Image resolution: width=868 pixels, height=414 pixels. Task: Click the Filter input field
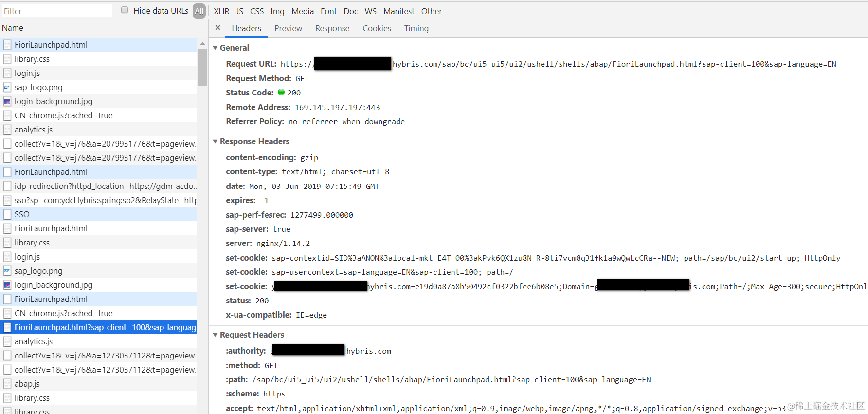pyautogui.click(x=57, y=11)
